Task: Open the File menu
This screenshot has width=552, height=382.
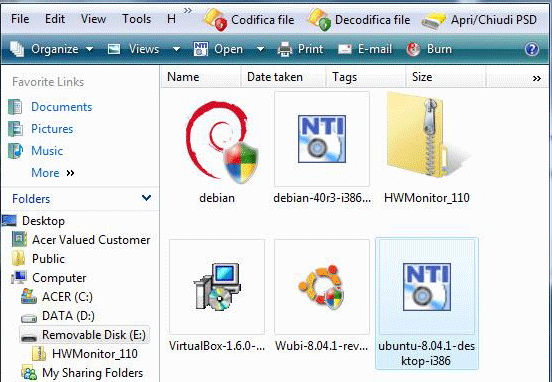Action: tap(20, 19)
